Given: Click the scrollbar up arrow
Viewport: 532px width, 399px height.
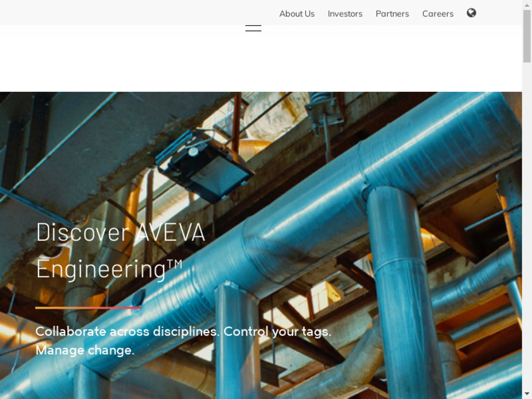Looking at the screenshot, I should pyautogui.click(x=527, y=4).
